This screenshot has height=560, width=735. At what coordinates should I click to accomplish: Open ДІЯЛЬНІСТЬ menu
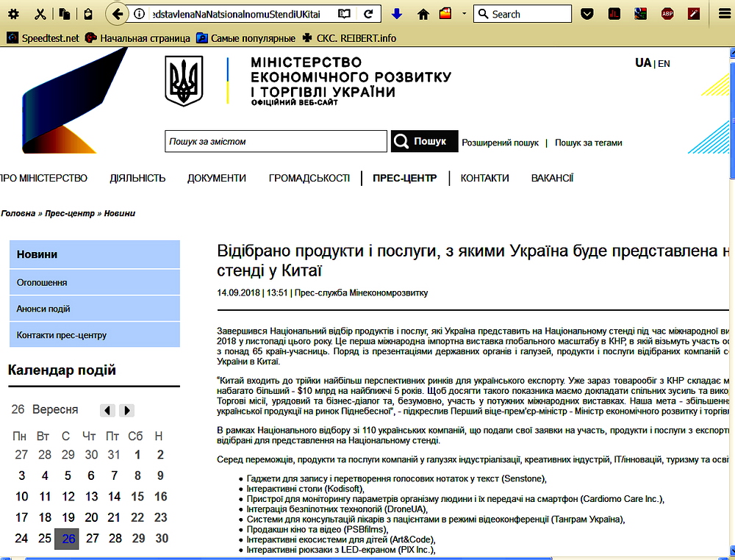point(137,178)
